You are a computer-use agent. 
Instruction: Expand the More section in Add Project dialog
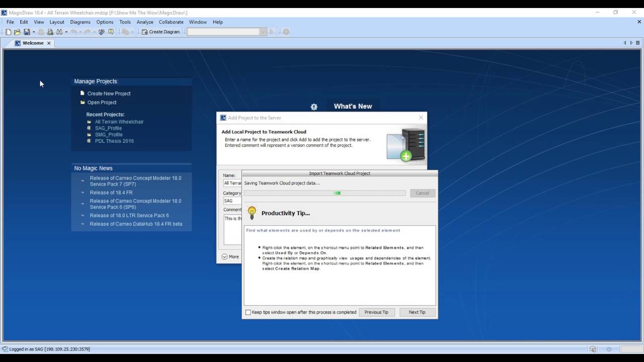coord(230,256)
